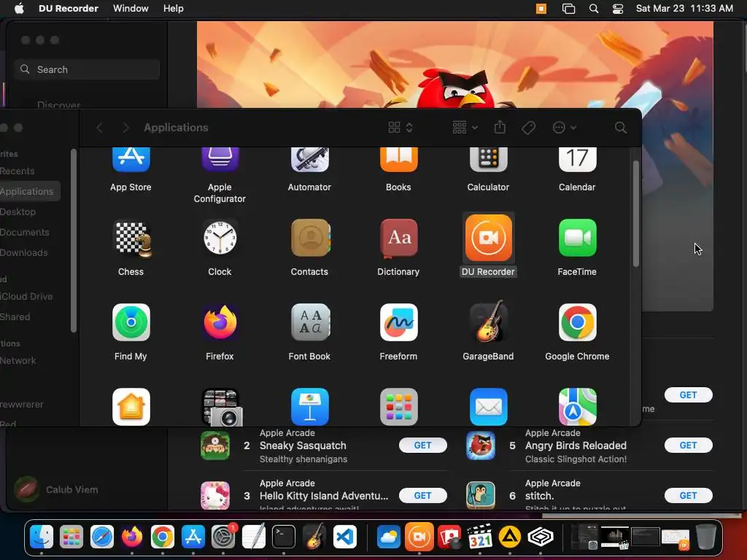This screenshot has height=560, width=747.
Task: Select the Google Chrome app in Finder
Action: pyautogui.click(x=578, y=322)
